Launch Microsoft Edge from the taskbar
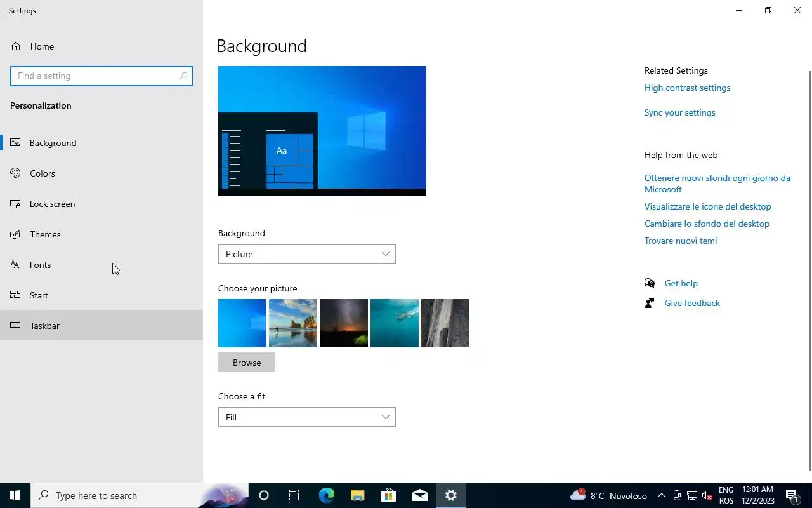 [x=326, y=495]
